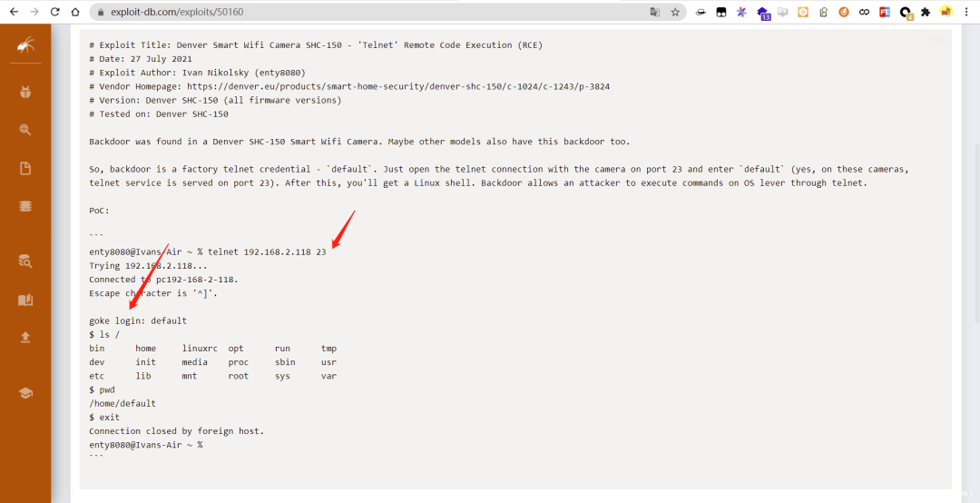Viewport: 980px width, 503px height.
Task: Open the corgi profile avatar
Action: coord(946,12)
